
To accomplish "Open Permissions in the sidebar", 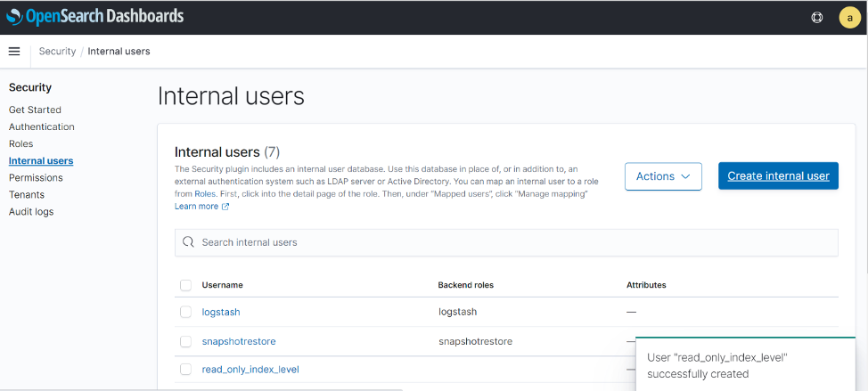I will [x=36, y=177].
